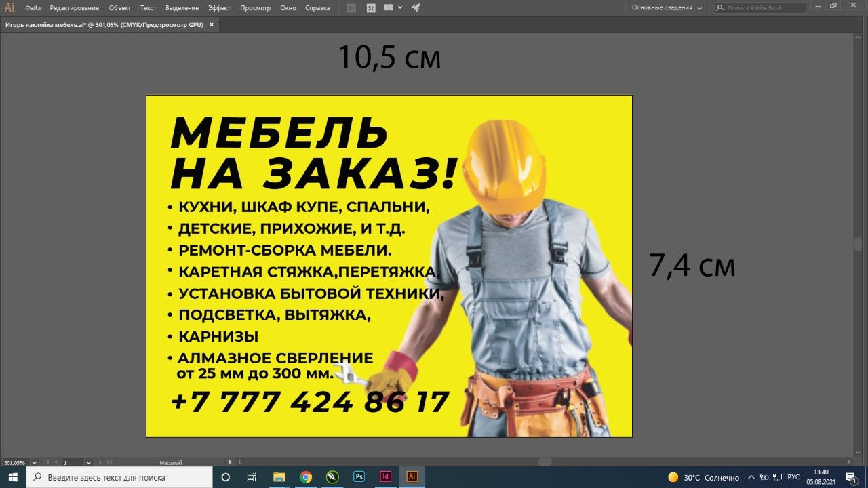Go to first artboard button

coord(47,462)
